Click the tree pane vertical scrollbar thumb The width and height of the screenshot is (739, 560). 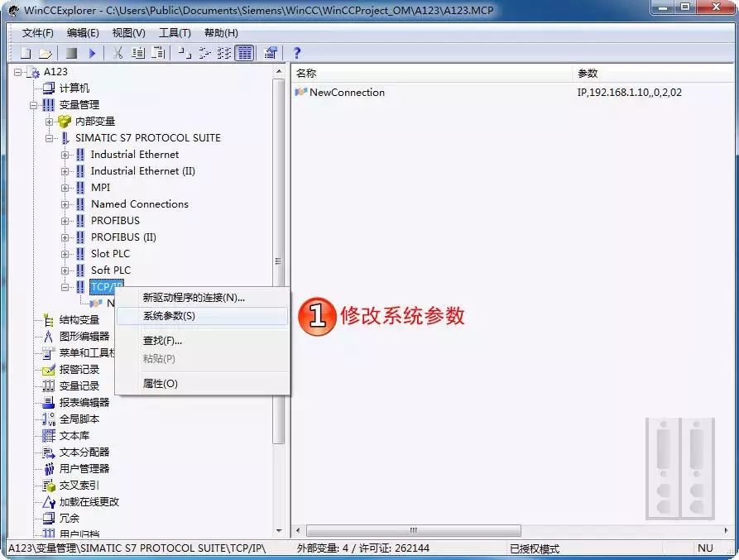click(279, 261)
